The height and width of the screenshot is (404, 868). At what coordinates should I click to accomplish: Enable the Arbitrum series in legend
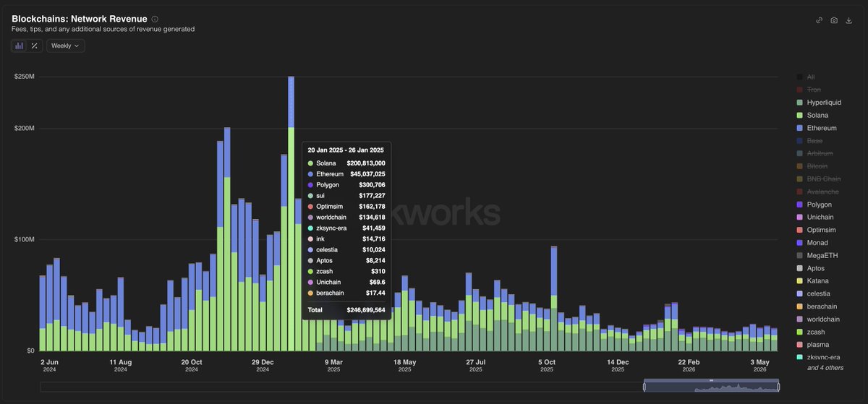pyautogui.click(x=814, y=153)
